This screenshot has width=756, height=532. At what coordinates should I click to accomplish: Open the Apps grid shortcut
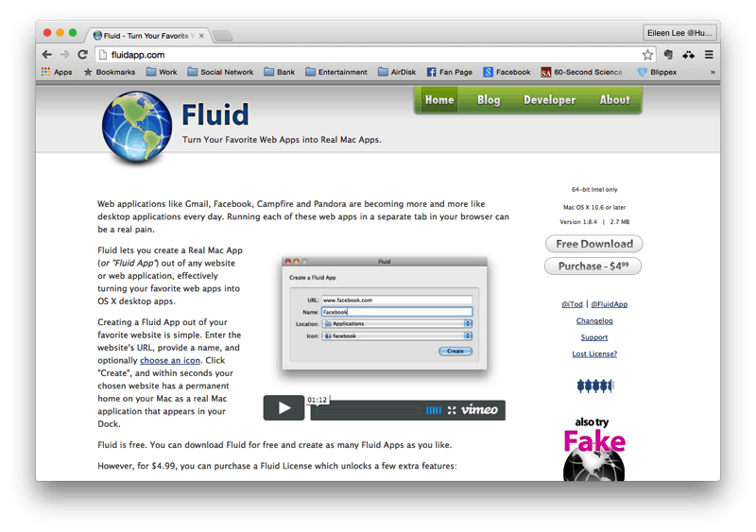(x=57, y=72)
